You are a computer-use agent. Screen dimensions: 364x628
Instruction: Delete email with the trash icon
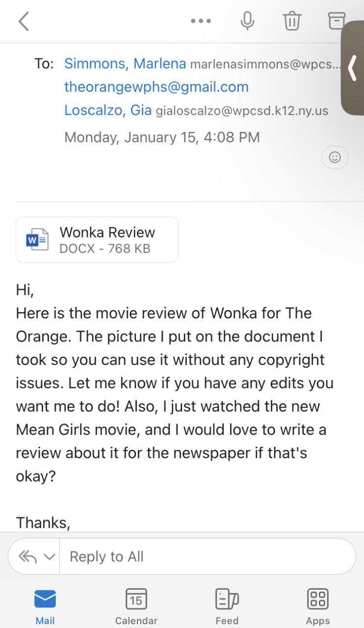tap(292, 21)
